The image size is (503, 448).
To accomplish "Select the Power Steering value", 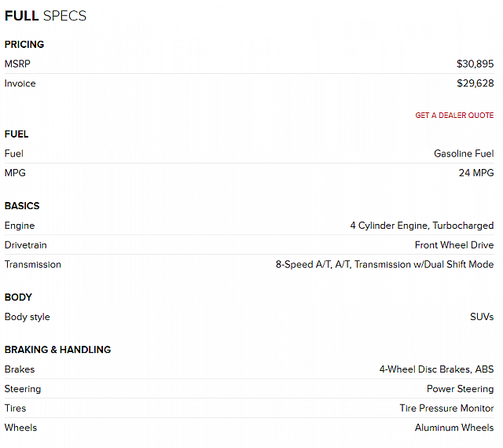I will pos(460,389).
